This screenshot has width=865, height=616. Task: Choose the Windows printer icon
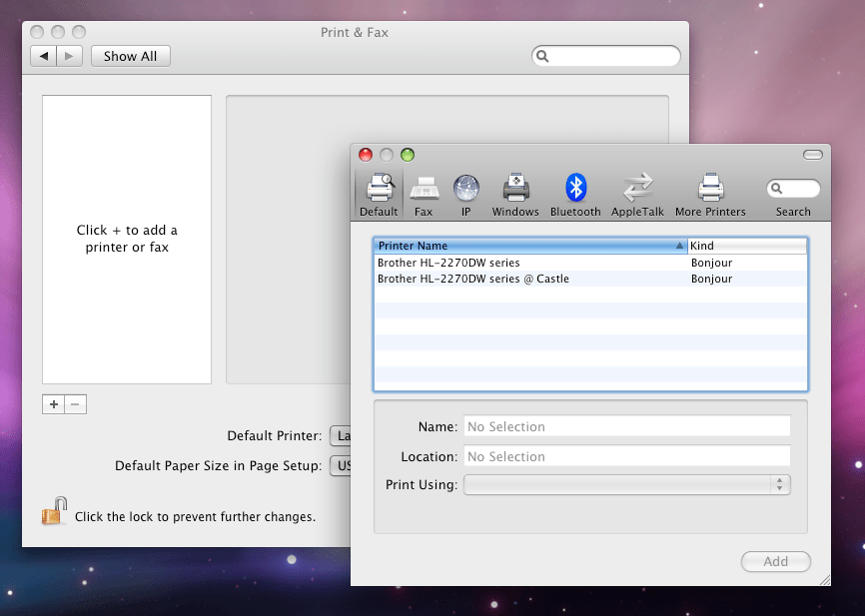pyautogui.click(x=515, y=193)
